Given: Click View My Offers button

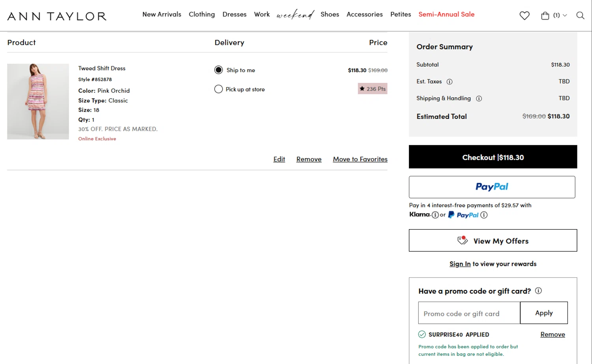Looking at the screenshot, I should (x=493, y=241).
